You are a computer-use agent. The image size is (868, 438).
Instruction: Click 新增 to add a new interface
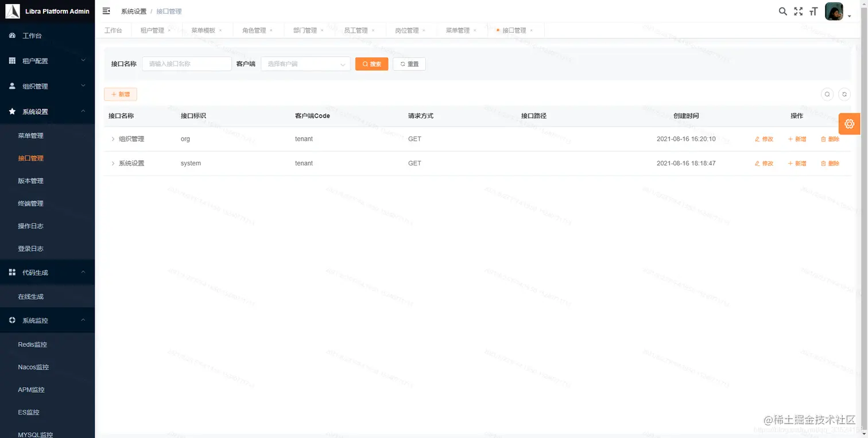coord(120,94)
